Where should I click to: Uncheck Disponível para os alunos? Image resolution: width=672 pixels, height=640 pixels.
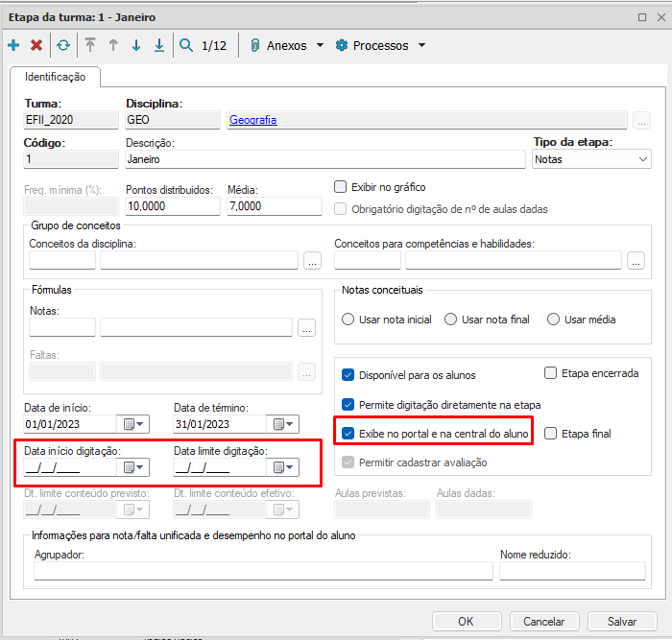(x=349, y=375)
